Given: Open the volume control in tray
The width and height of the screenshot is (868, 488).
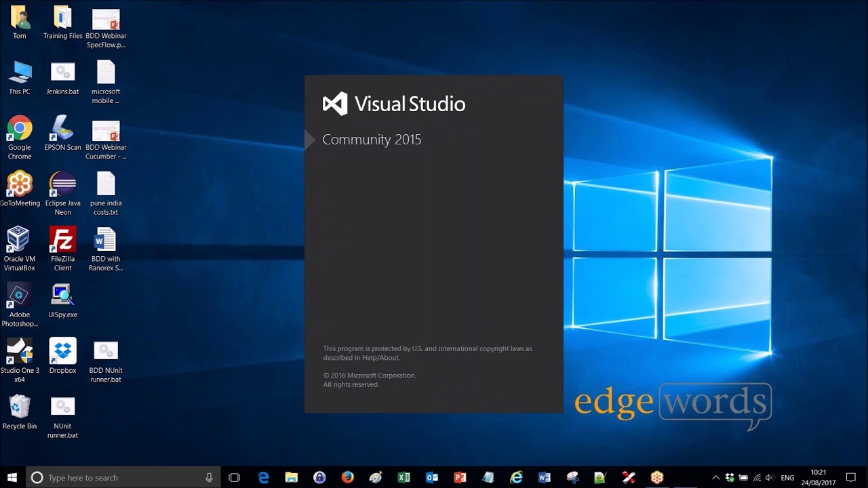Looking at the screenshot, I should pos(770,477).
